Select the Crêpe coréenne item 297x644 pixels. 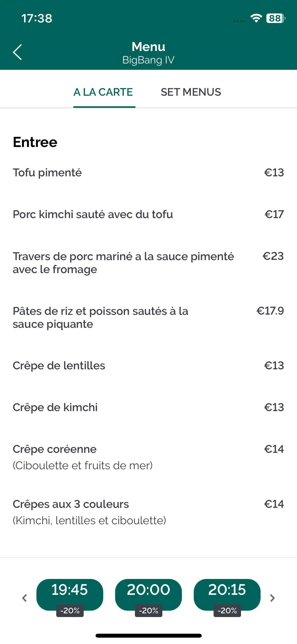click(x=148, y=457)
